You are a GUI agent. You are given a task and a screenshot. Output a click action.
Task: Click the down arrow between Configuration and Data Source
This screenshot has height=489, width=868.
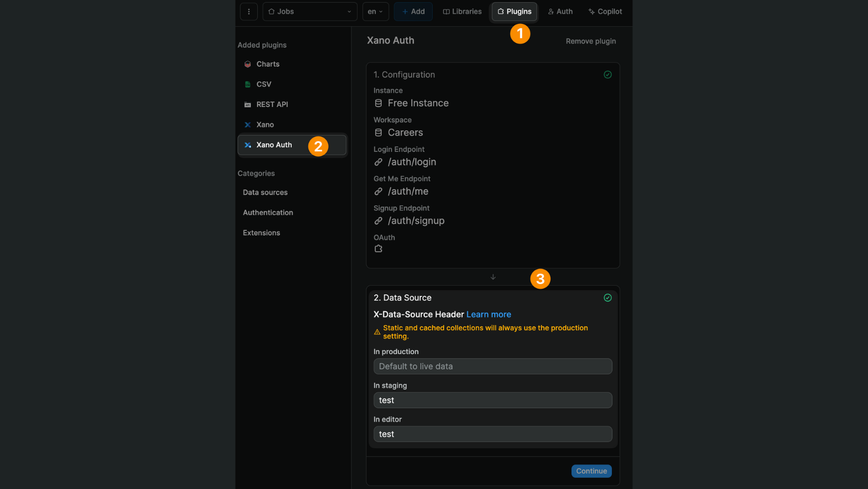click(493, 277)
